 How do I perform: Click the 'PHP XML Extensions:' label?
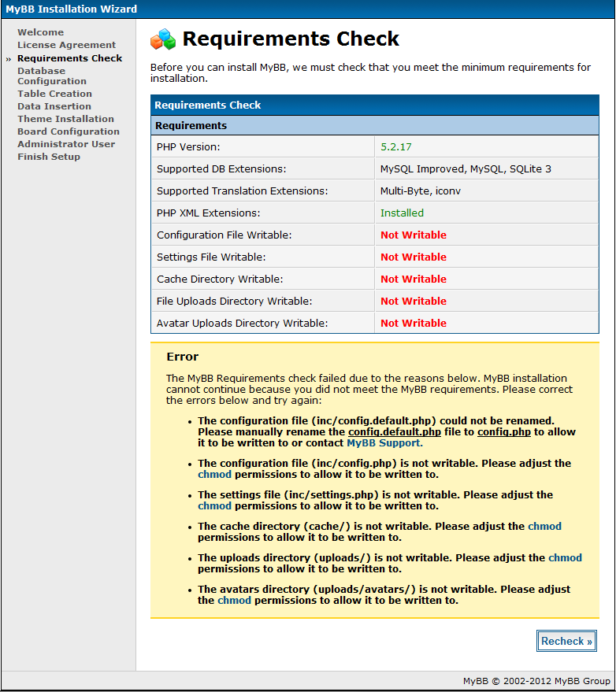tap(209, 213)
